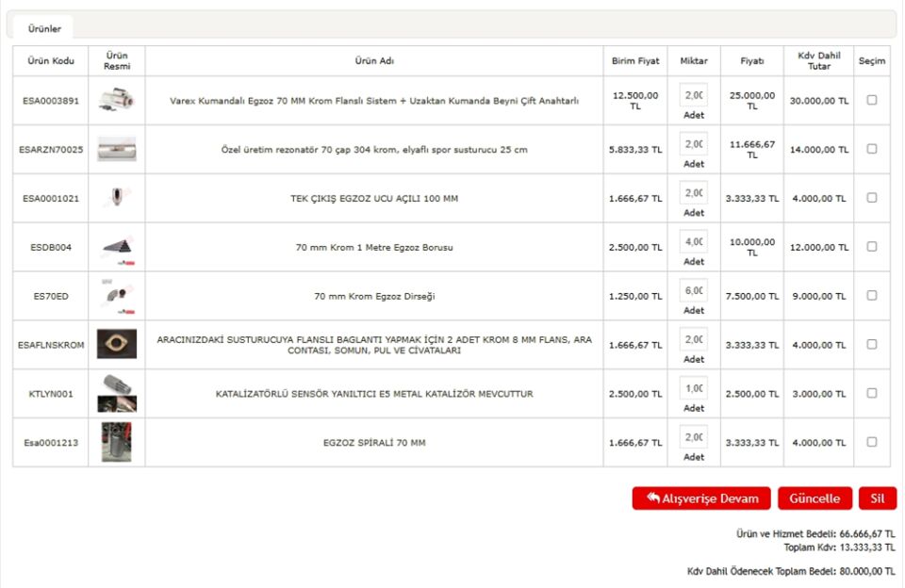The width and height of the screenshot is (905, 588).
Task: Click the Sil button
Action: (x=878, y=498)
